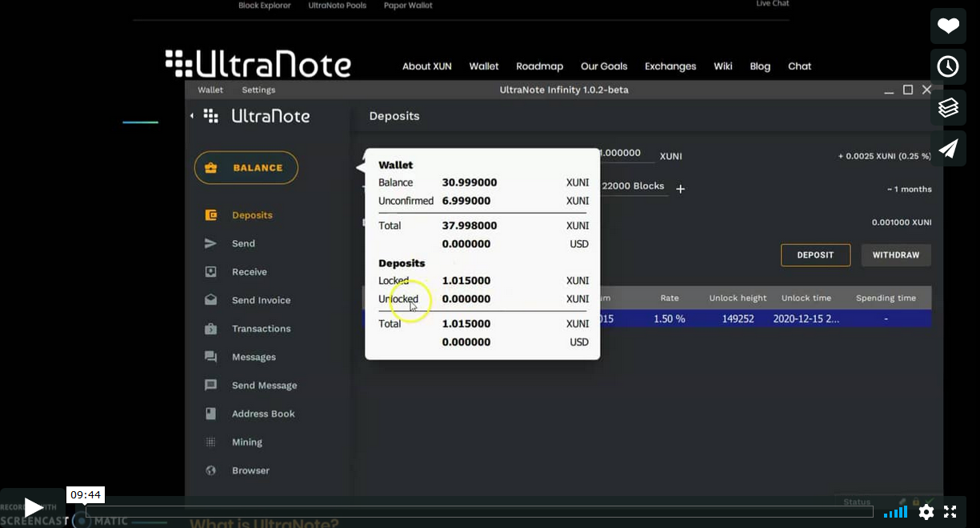Click the 6.999000 unconfirmed value
Screen dimensions: 980x528
click(466, 201)
